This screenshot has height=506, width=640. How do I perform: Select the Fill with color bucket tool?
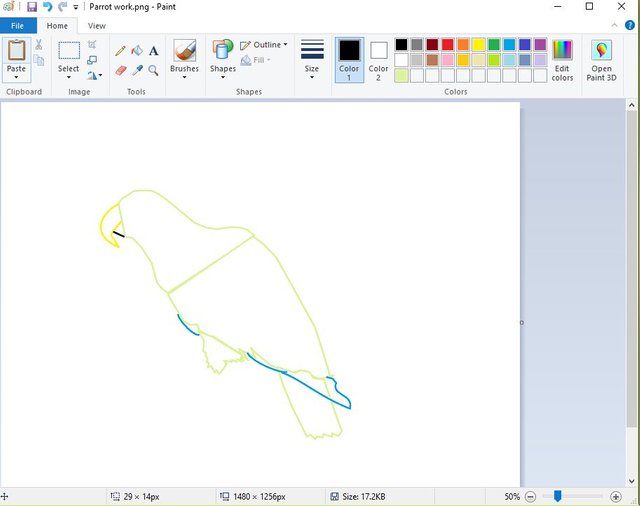pos(137,51)
